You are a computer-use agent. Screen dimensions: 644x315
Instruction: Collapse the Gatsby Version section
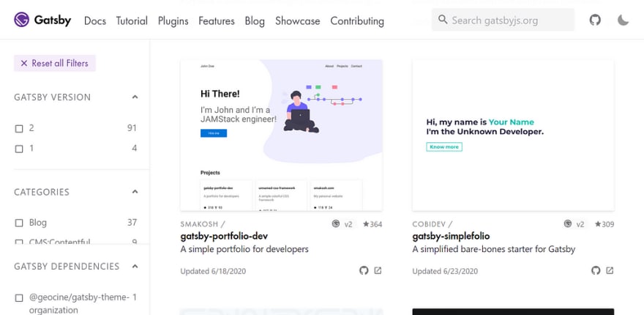click(135, 97)
